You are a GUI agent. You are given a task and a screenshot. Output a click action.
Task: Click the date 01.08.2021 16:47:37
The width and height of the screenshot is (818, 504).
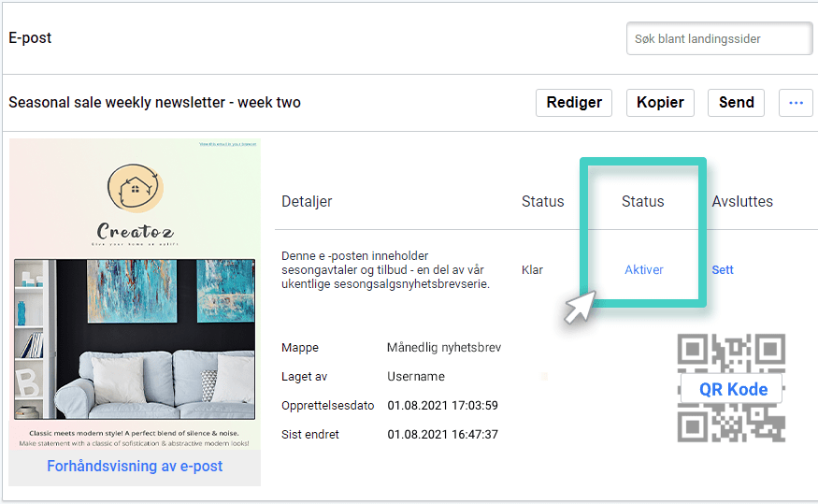click(442, 434)
